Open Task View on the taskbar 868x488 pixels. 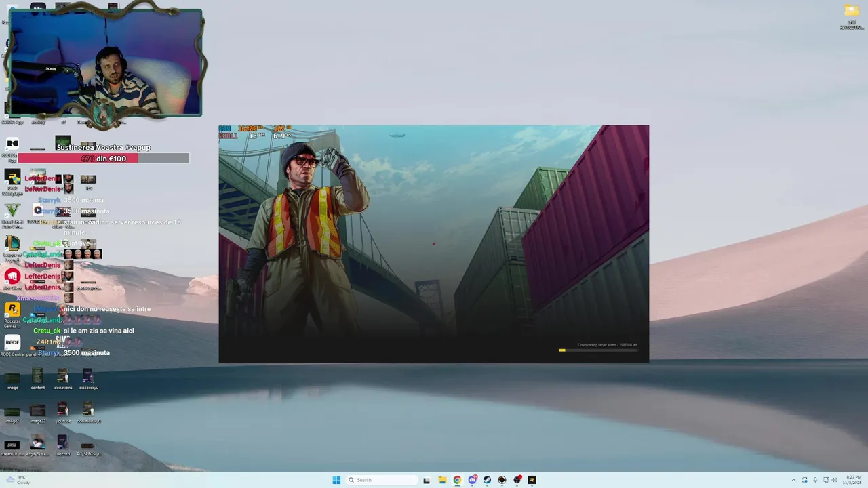[427, 480]
